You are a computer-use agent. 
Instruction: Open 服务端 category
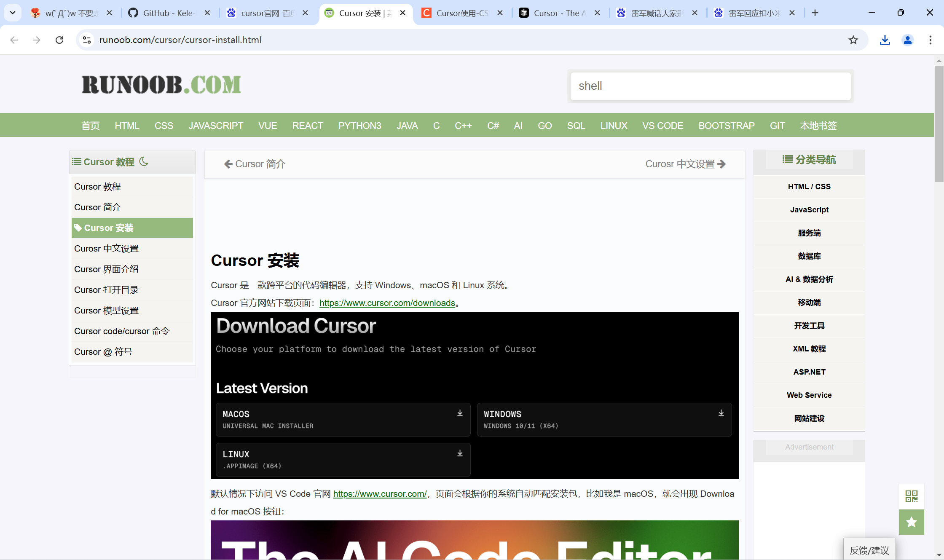pos(809,233)
